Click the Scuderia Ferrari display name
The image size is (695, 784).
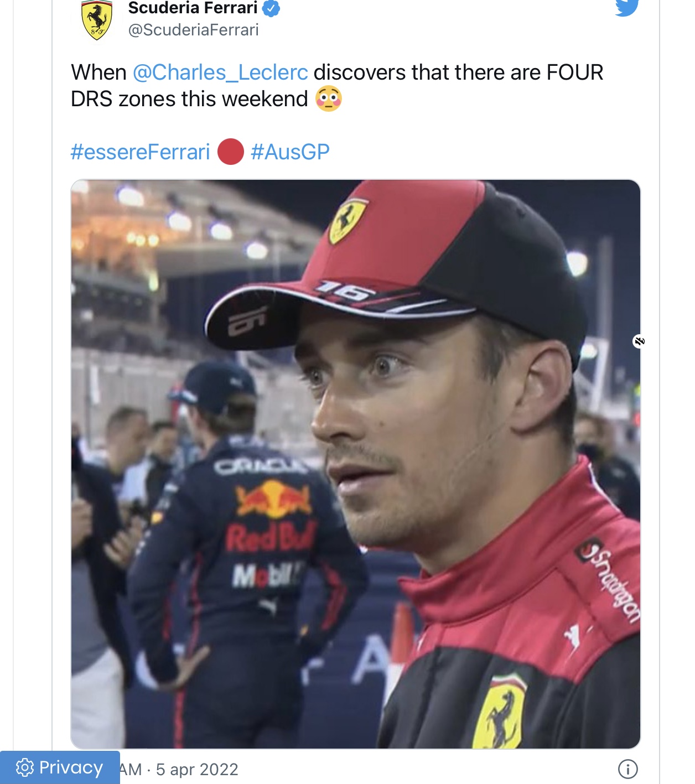[193, 8]
